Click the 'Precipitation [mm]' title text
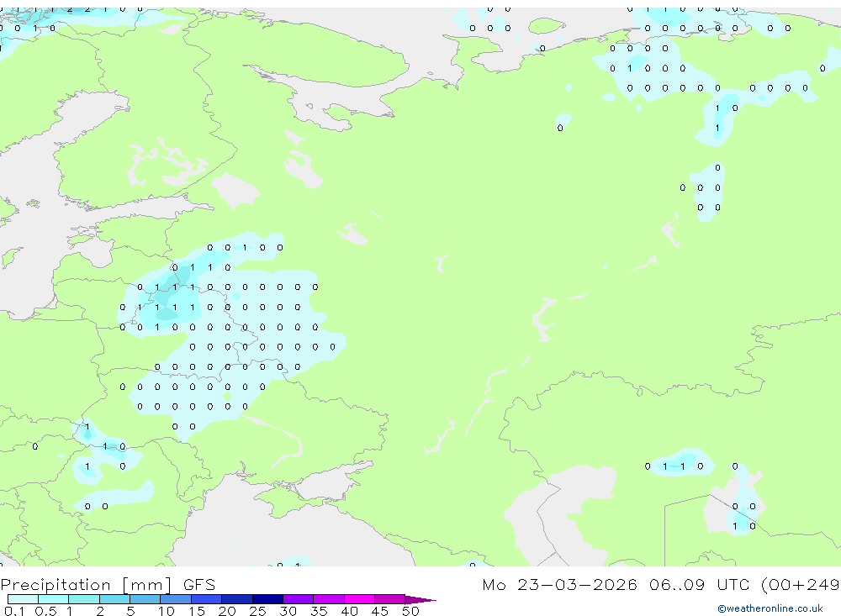 coord(86,585)
